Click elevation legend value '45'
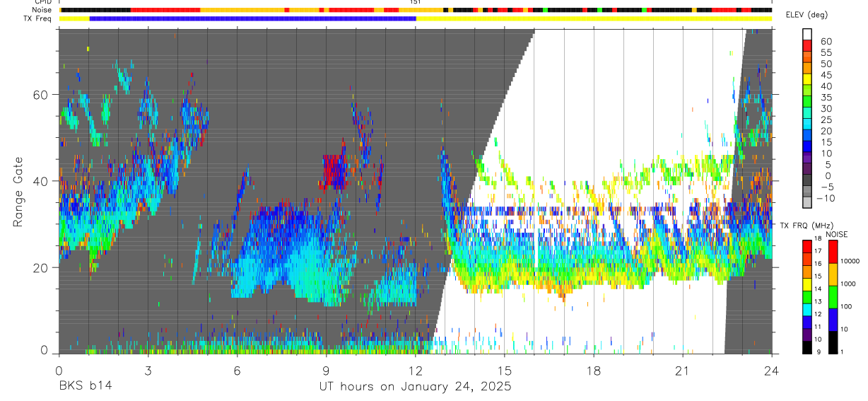 pos(826,75)
